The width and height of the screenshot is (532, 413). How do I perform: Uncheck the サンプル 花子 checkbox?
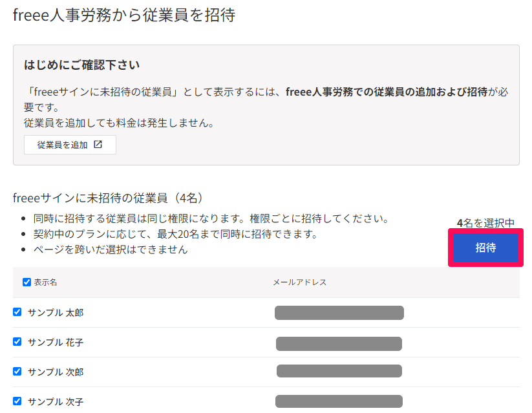coord(17,341)
